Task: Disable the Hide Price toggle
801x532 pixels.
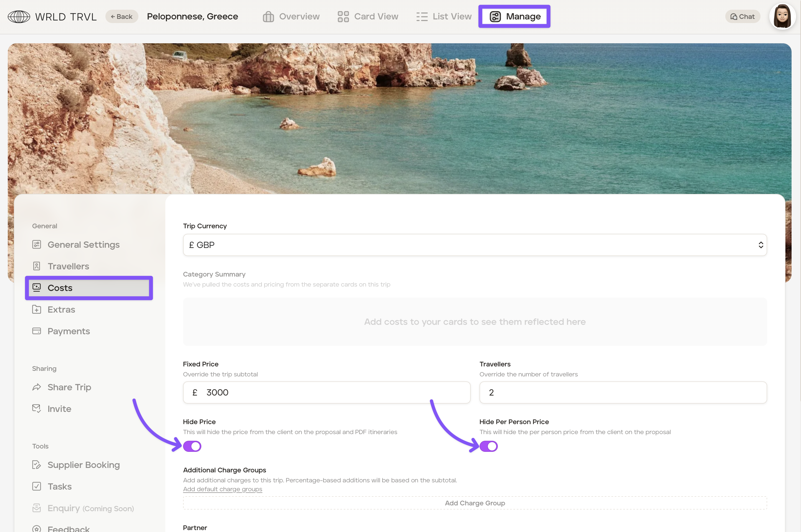Action: (x=192, y=446)
